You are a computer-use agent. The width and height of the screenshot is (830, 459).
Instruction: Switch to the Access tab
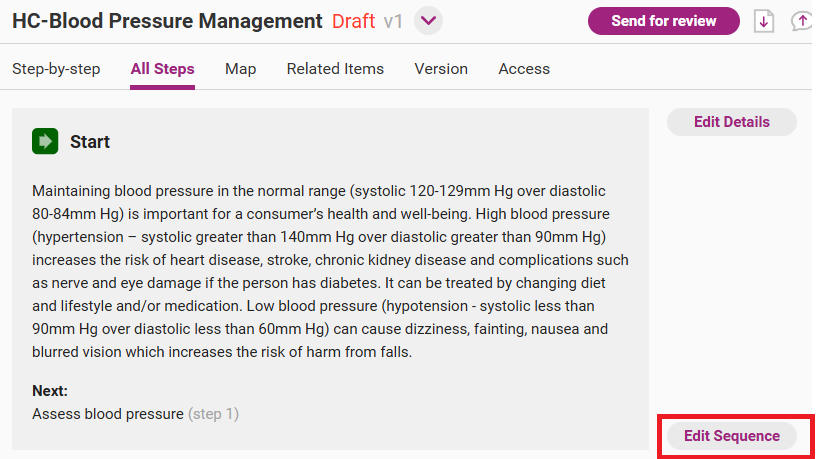(x=524, y=69)
